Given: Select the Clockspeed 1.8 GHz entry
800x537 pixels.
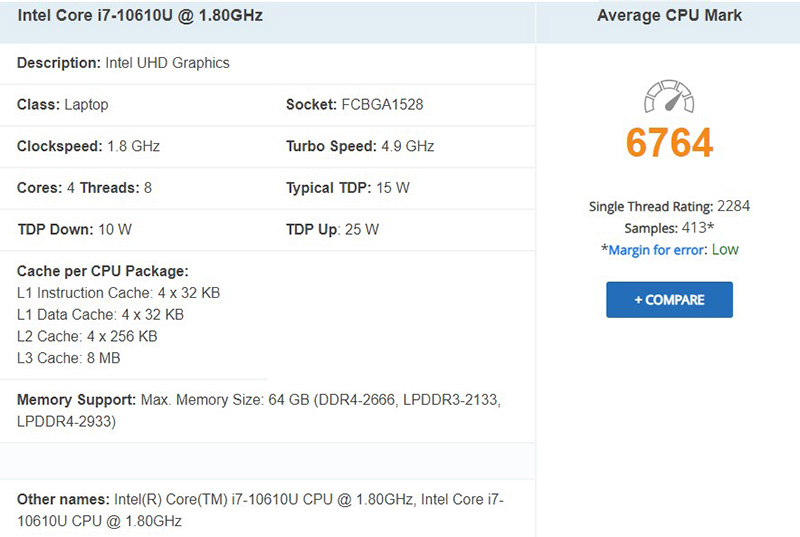Looking at the screenshot, I should 88,146.
